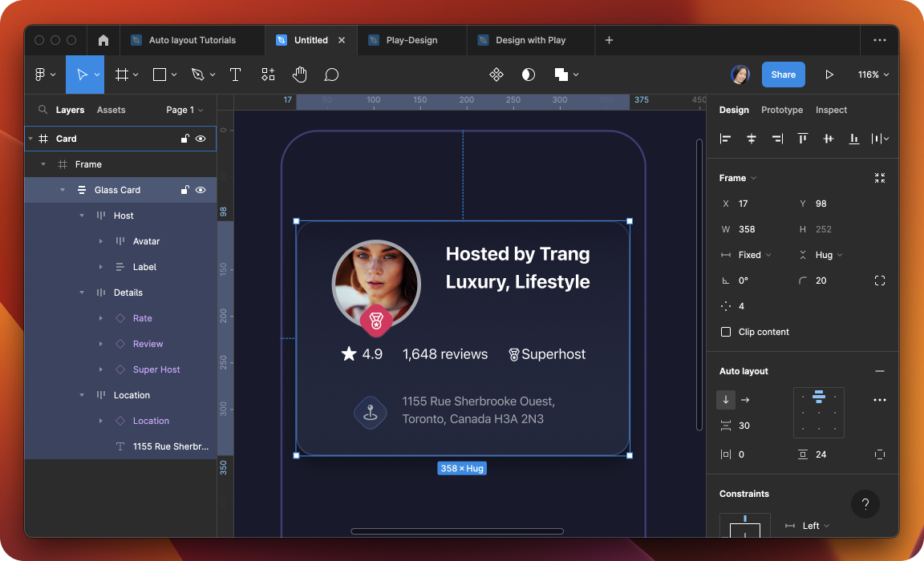This screenshot has width=924, height=561.
Task: Click the Share button
Action: click(783, 75)
